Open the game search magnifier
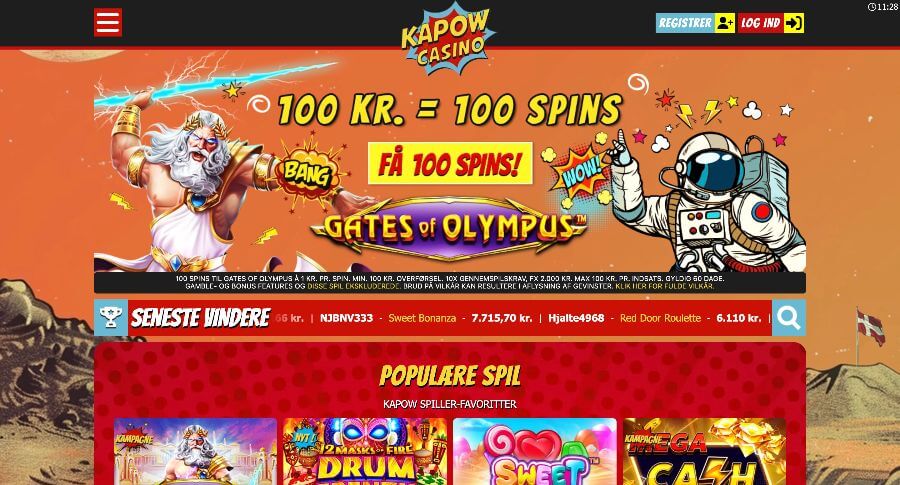900x485 pixels. (789, 317)
